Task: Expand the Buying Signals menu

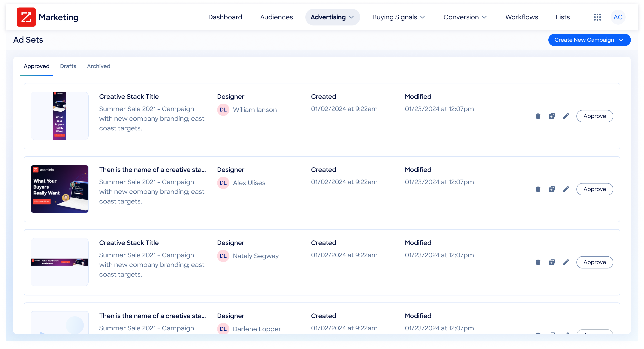Action: pyautogui.click(x=399, y=17)
